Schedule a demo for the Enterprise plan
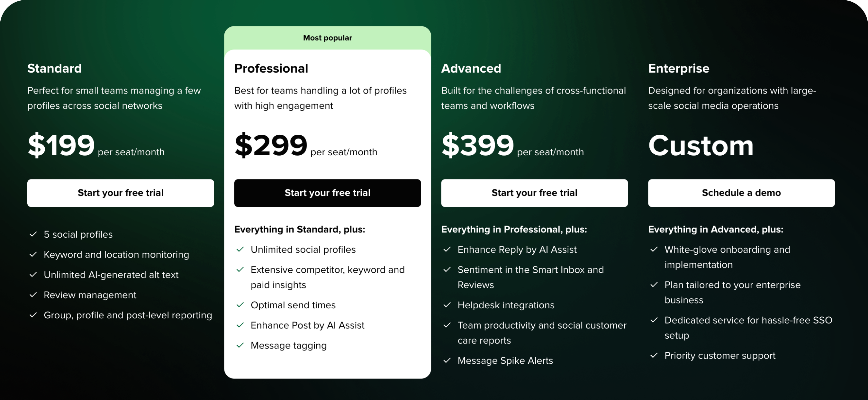Viewport: 868px width, 400px height. 741,193
